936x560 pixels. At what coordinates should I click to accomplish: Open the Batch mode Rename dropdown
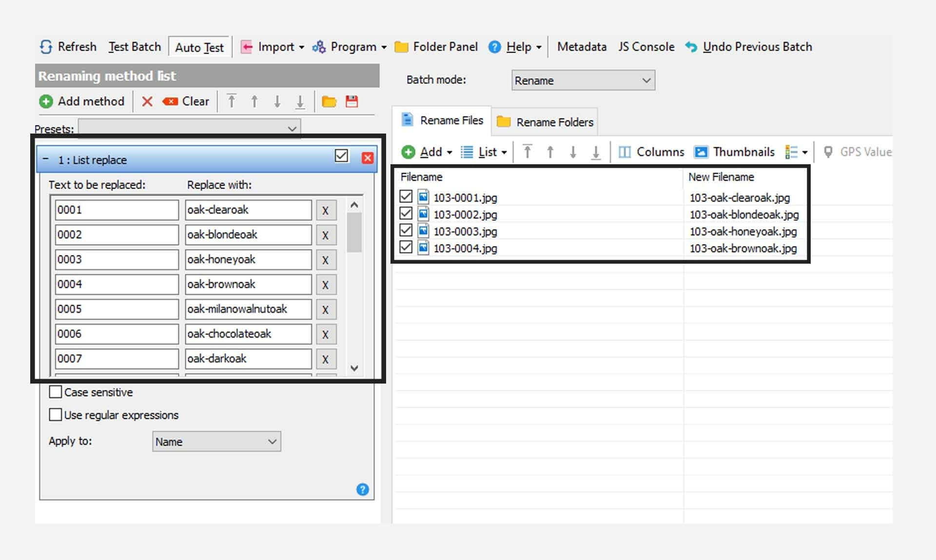583,80
